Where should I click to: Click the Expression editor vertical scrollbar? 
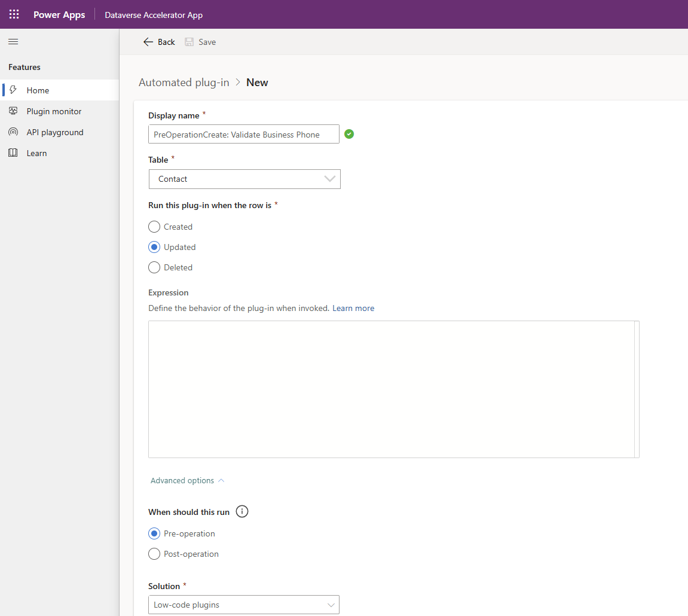point(637,389)
